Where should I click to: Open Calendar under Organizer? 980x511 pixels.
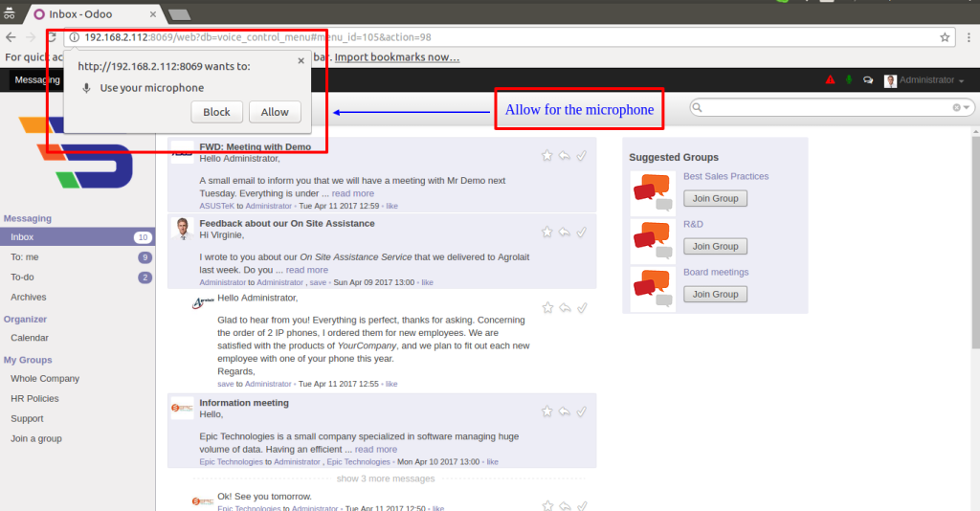pos(30,338)
